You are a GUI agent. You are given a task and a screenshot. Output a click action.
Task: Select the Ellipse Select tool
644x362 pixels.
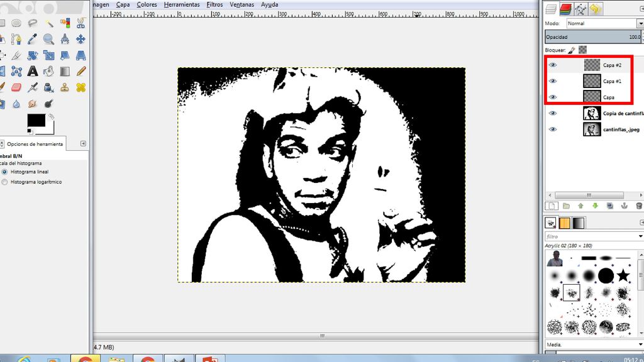pos(16,23)
